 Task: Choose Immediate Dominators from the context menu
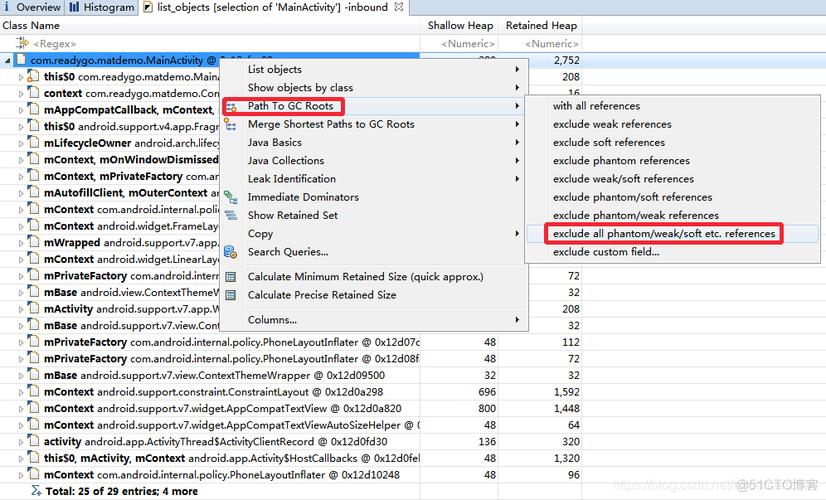(x=373, y=197)
